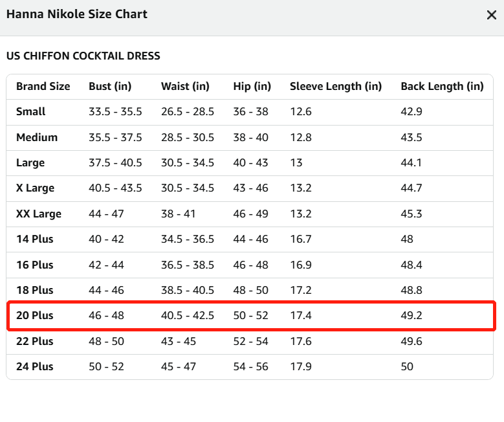504x422 pixels.
Task: Click Medium sleeve length '12.8'
Action: coord(301,137)
